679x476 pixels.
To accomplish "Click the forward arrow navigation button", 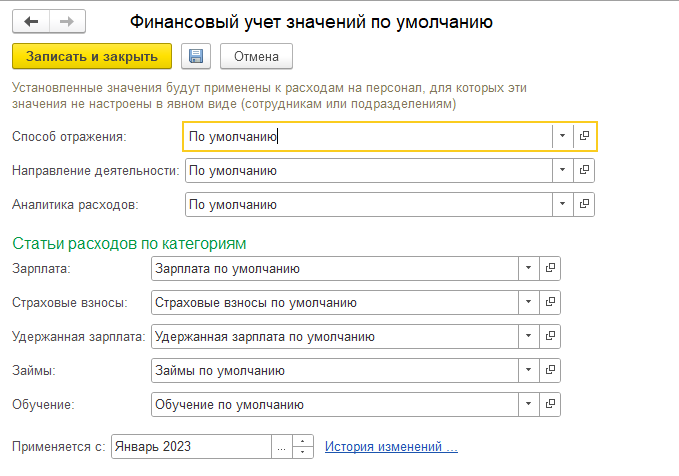I will point(67,21).
